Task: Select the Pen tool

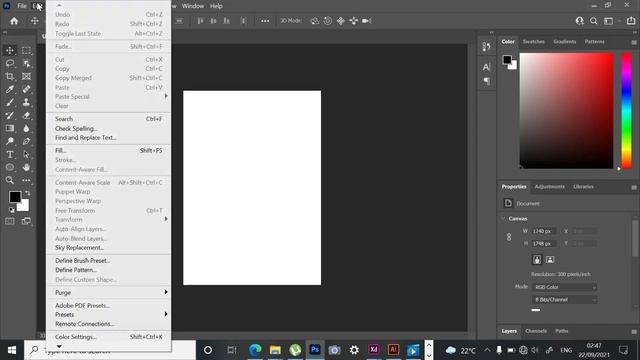Action: click(26, 141)
